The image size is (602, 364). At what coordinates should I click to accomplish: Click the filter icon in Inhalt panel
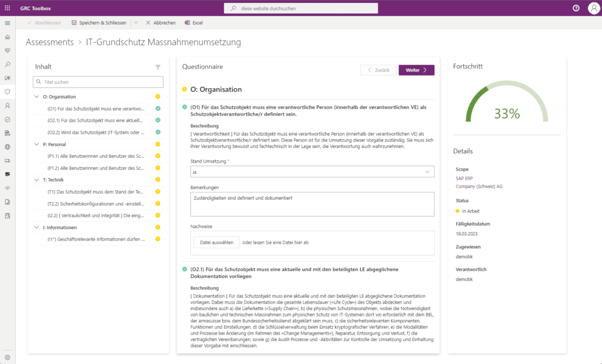click(158, 67)
